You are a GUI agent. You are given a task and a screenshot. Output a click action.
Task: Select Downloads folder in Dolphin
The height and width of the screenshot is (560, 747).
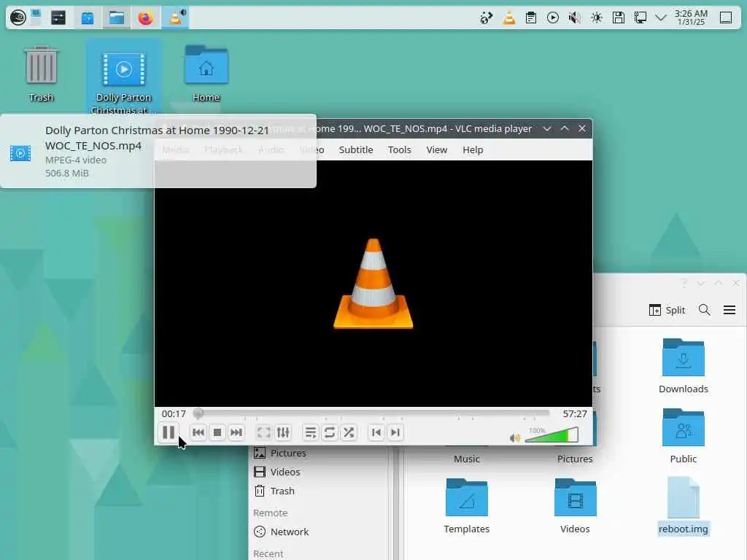coord(683,366)
